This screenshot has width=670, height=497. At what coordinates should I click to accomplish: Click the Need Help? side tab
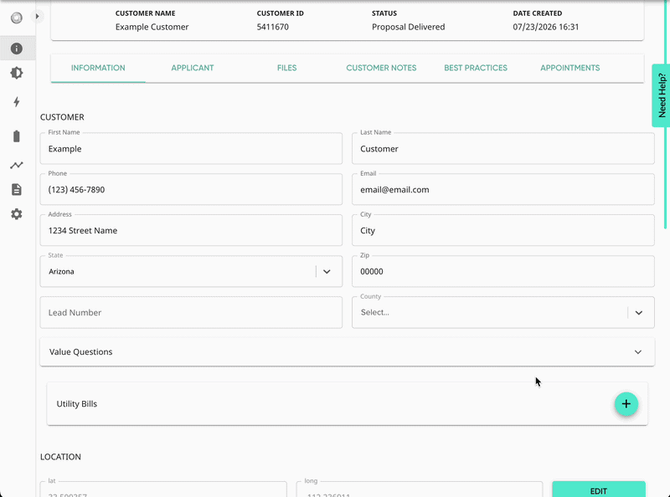pyautogui.click(x=661, y=95)
